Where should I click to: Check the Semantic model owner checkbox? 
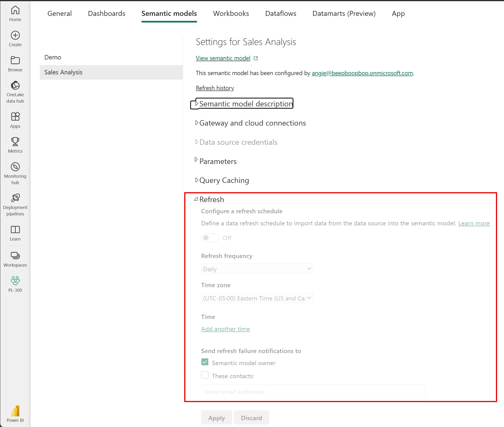tap(204, 363)
